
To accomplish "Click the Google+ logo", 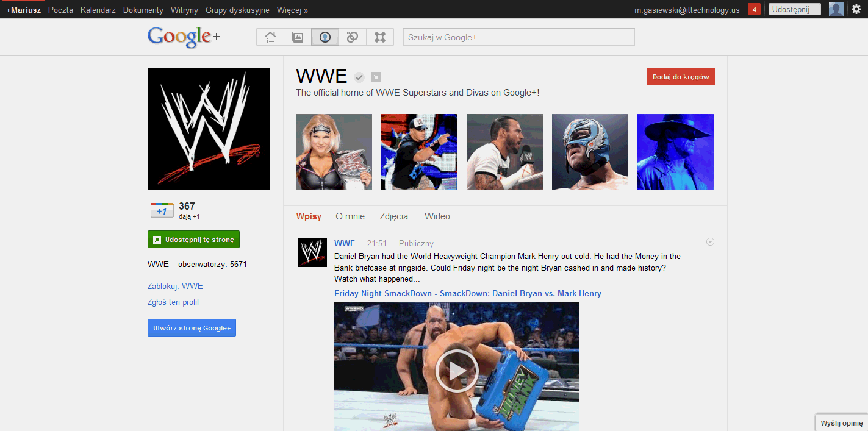I will point(184,37).
